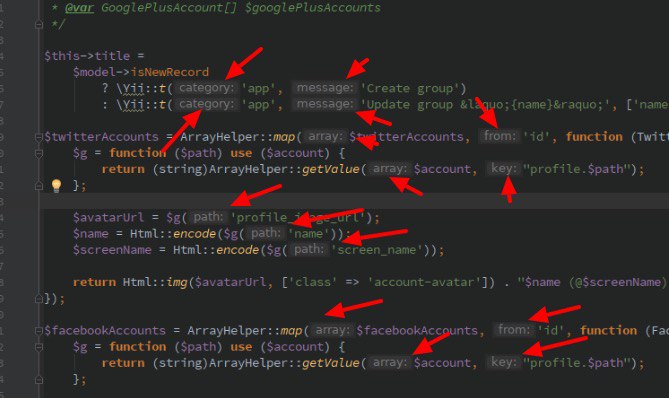The height and width of the screenshot is (398, 669).
Task: Click getValue in the $twitterAccounts block
Action: (x=331, y=169)
